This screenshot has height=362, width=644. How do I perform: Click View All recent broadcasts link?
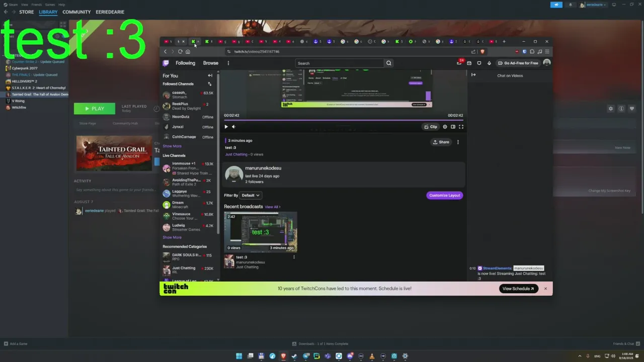coord(273,207)
